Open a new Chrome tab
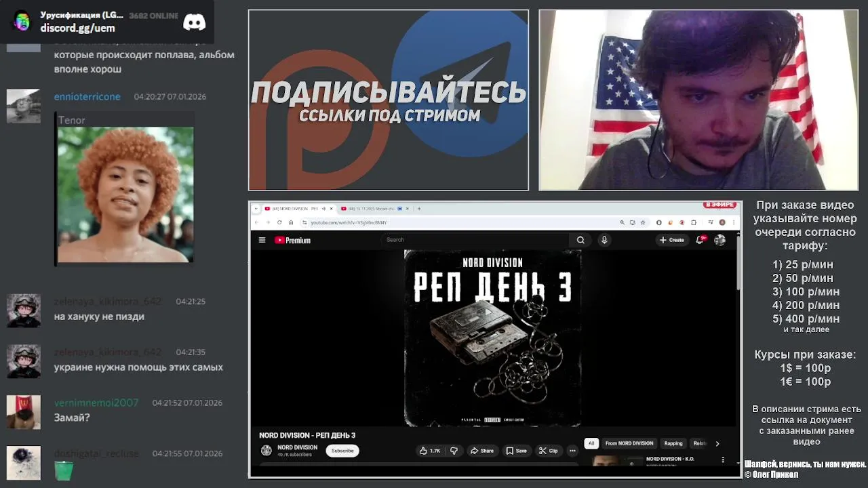The height and width of the screenshot is (488, 868). point(419,209)
